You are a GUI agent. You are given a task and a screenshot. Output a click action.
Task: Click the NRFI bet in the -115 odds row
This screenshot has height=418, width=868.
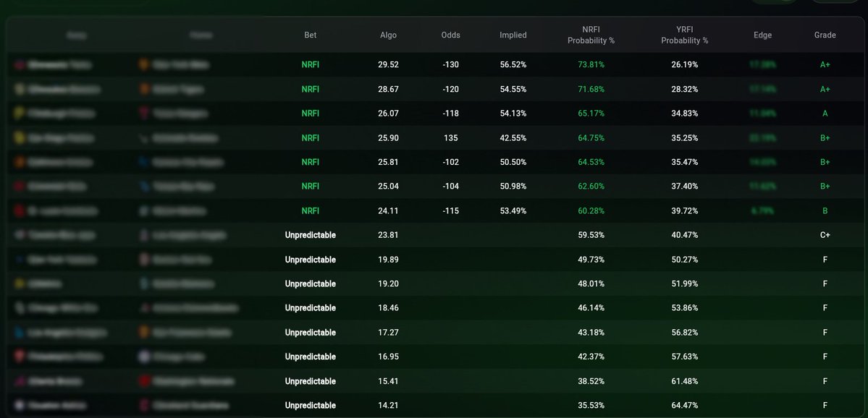(310, 210)
